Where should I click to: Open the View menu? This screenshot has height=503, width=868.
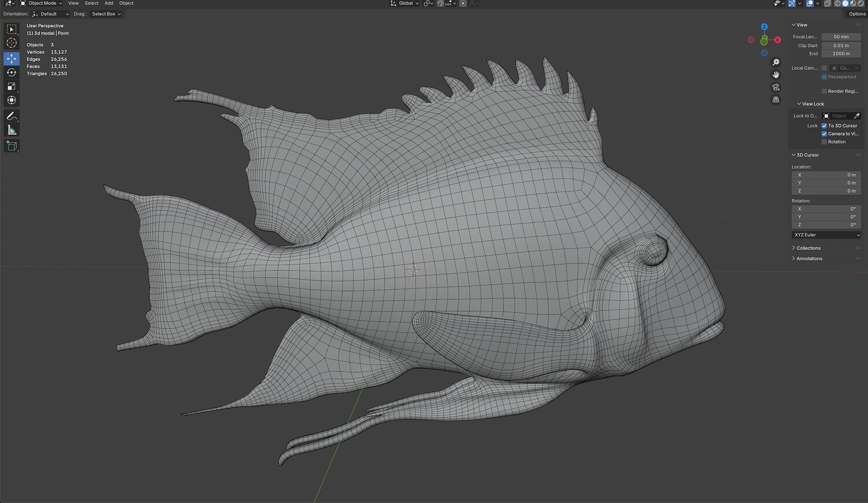click(73, 3)
